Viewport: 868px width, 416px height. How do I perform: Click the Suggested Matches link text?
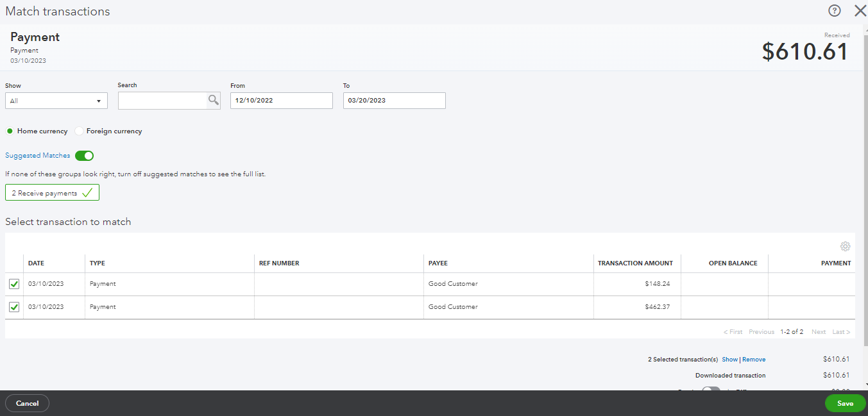37,156
